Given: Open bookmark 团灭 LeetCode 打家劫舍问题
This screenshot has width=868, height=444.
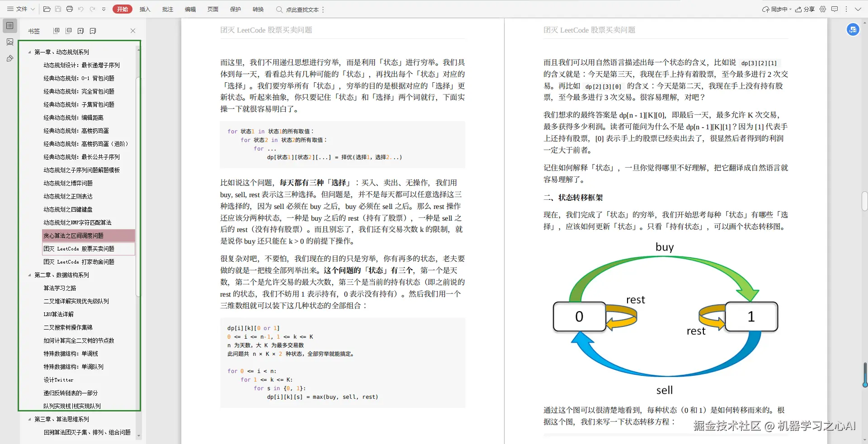Looking at the screenshot, I should [79, 262].
